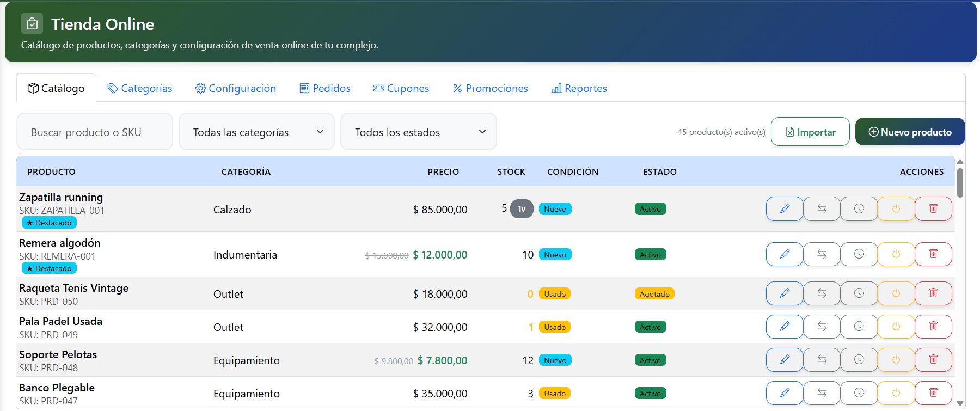Edit the Remera algodón product
Screen dimensions: 980x411
click(785, 254)
